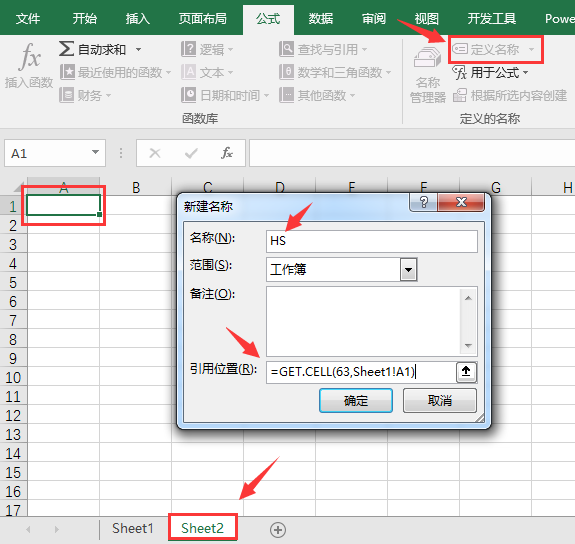
Task: Open the Name Manager (名称管理器)
Action: tap(428, 75)
